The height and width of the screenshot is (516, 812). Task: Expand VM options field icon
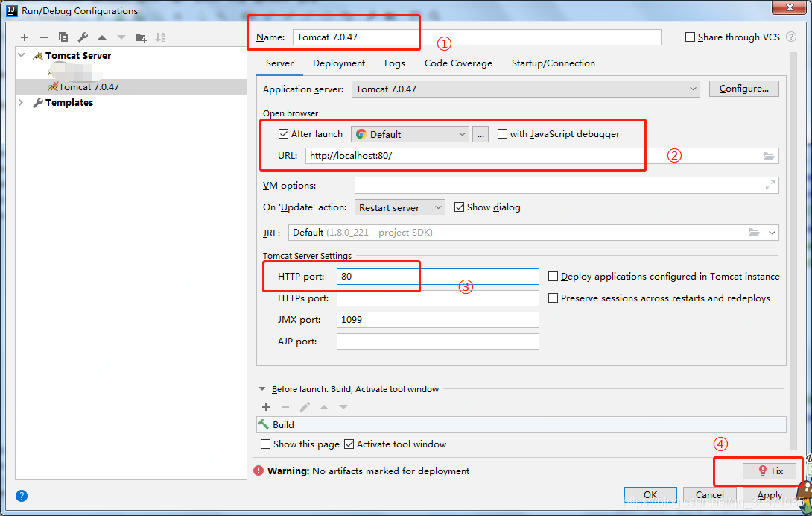tap(770, 185)
